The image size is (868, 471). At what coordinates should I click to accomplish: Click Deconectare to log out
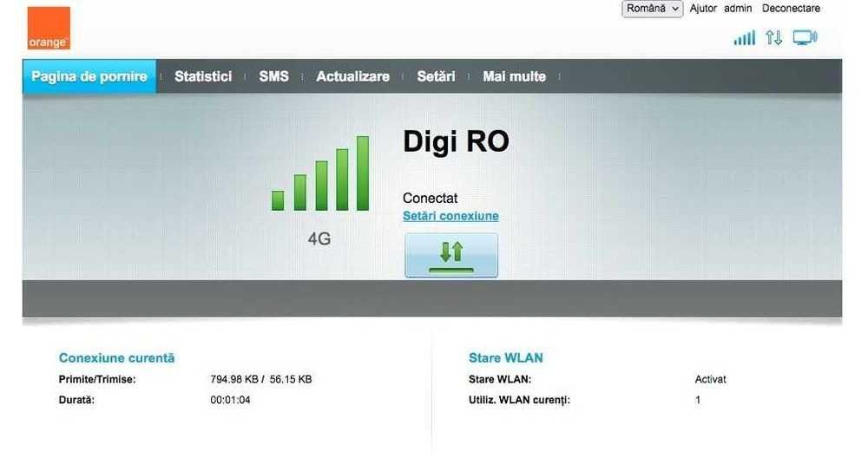pyautogui.click(x=791, y=9)
